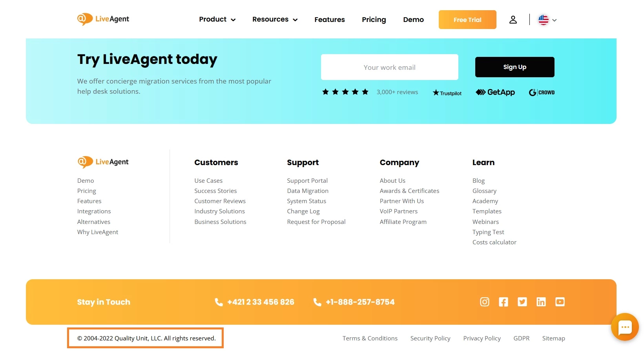Click the GetApp reviews logo
Screen dimensions: 644x351
(x=495, y=93)
